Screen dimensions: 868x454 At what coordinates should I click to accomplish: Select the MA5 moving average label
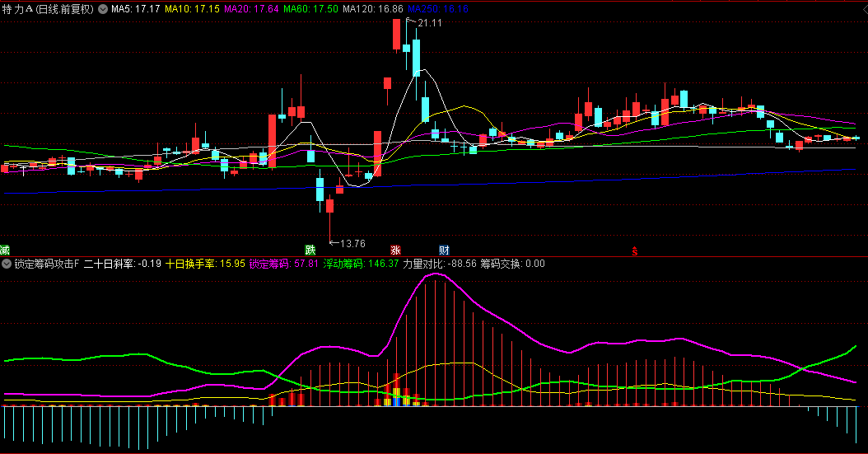point(136,9)
